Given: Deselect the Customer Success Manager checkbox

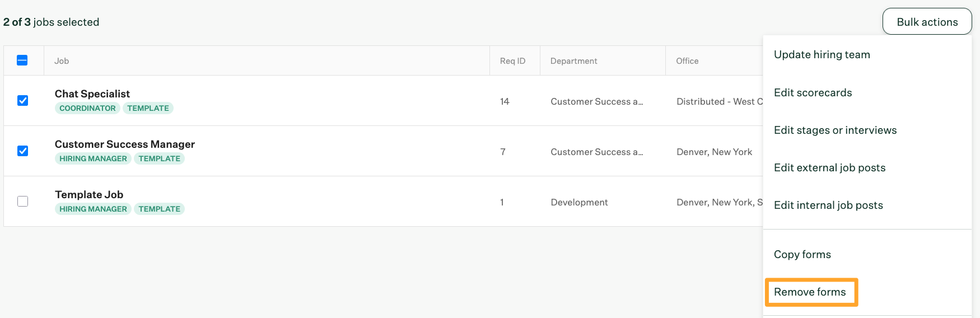Looking at the screenshot, I should [22, 151].
